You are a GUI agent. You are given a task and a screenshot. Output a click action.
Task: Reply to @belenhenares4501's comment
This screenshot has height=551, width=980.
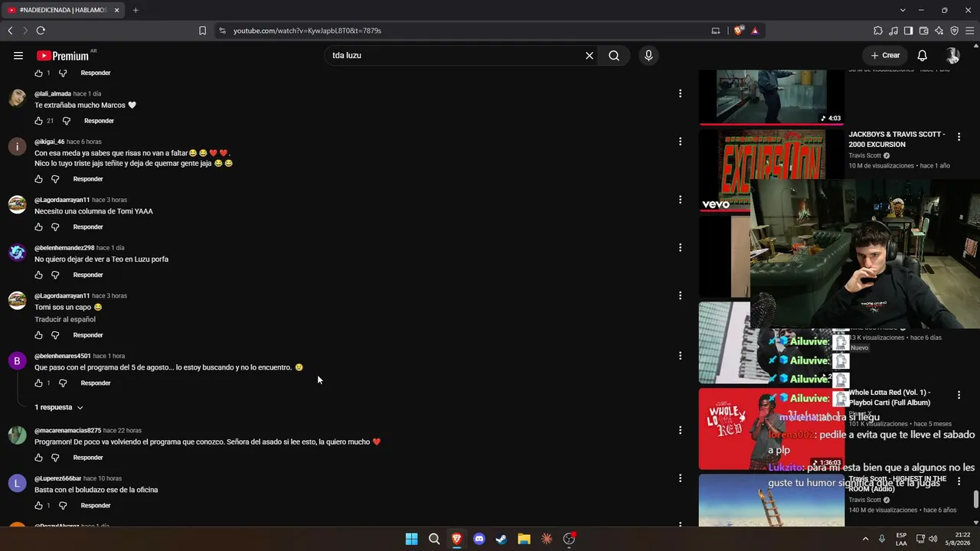[x=96, y=383]
